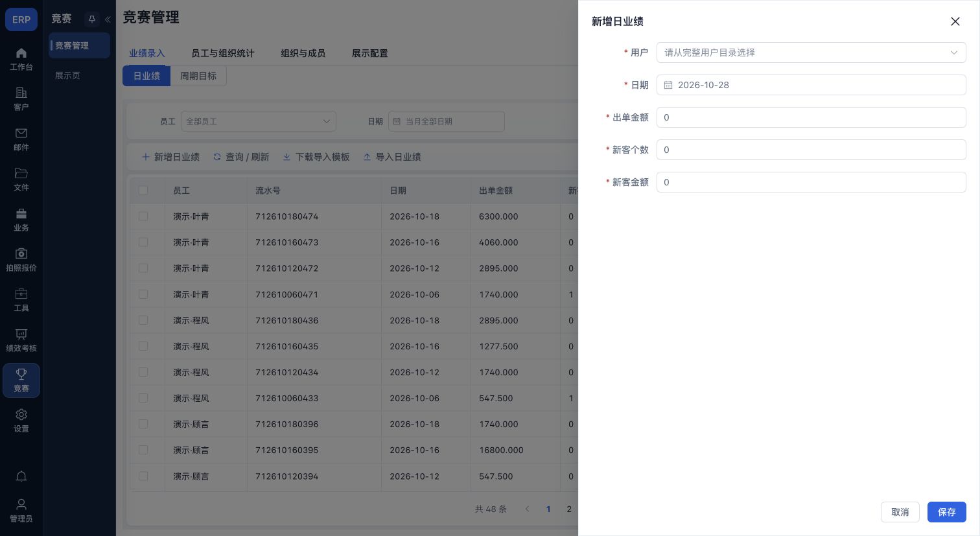Open the 日期 date picker in drawer
Viewport: 980px width, 536px height.
(x=811, y=85)
